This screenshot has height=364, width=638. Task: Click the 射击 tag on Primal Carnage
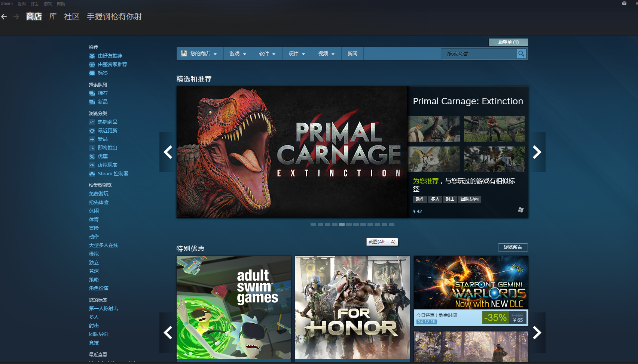pos(450,199)
